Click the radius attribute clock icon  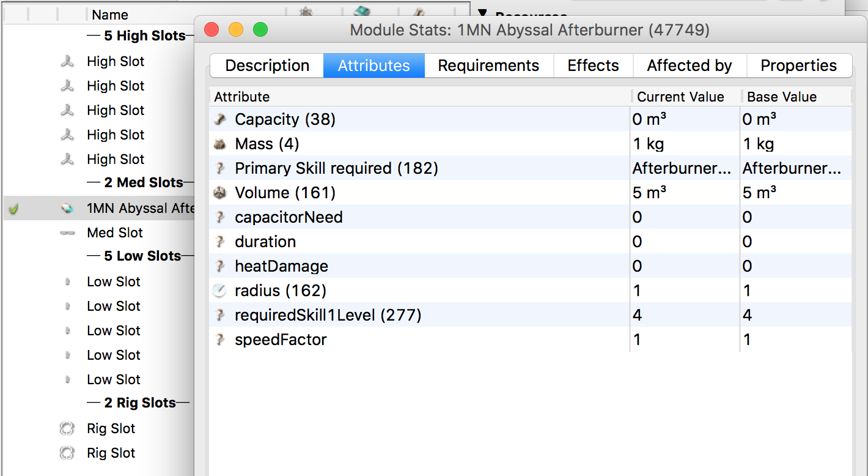[x=219, y=290]
